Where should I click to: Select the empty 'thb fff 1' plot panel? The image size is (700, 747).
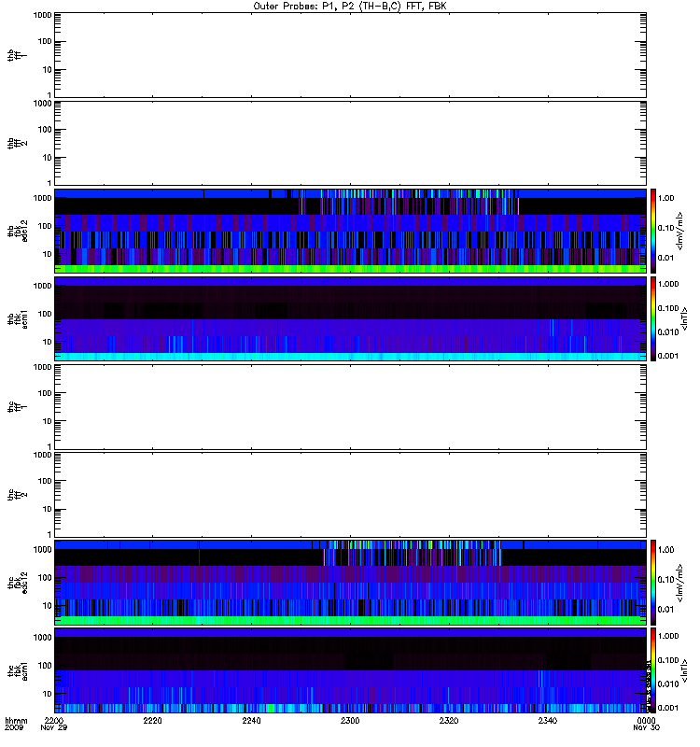(x=350, y=55)
